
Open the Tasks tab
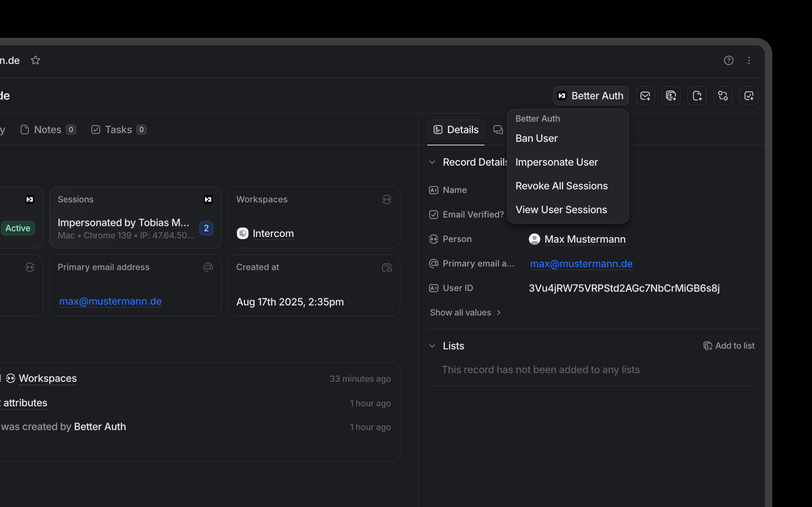118,130
